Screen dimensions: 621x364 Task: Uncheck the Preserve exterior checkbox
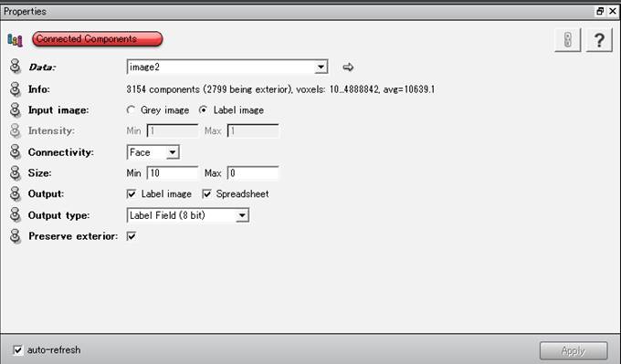(x=132, y=236)
